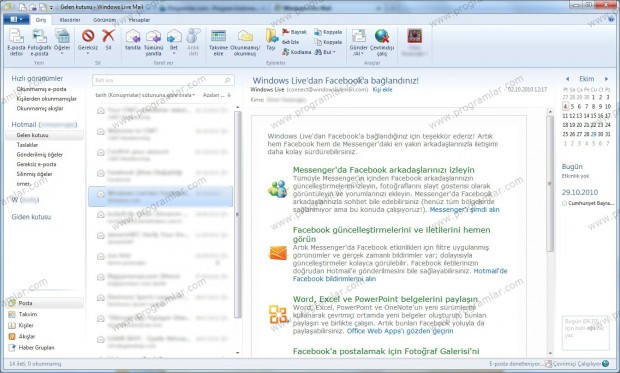The width and height of the screenshot is (620, 373).
Task: Click Messenger'da Facebook arkadaşlarınızı izleyin heading
Action: click(384, 170)
